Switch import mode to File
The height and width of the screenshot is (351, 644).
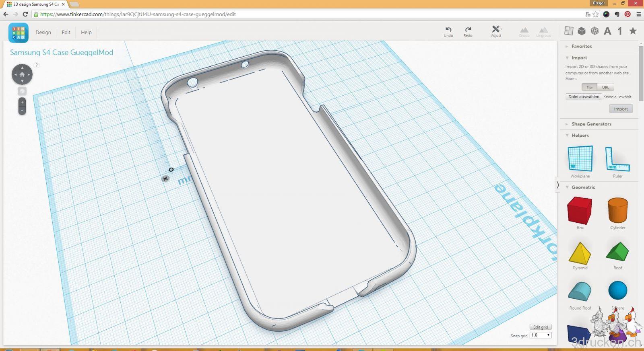[x=589, y=87]
